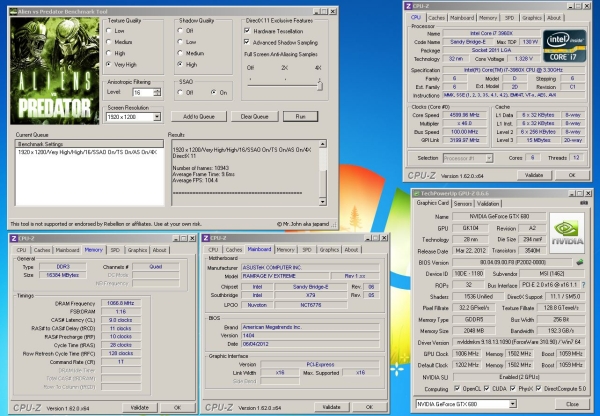Click the Anisotropic Filtering level stepper
Screen dimensions: 600x416
pyautogui.click(x=157, y=92)
